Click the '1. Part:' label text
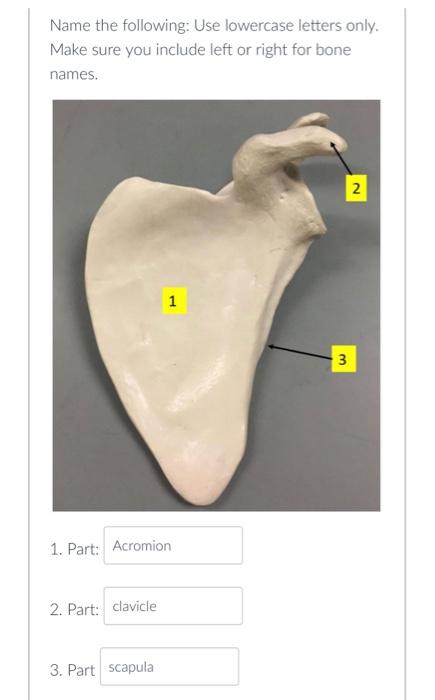The image size is (435, 700). [x=74, y=549]
